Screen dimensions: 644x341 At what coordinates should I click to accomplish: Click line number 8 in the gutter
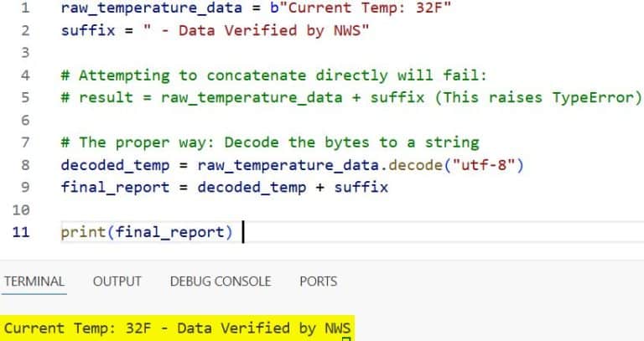click(23, 164)
